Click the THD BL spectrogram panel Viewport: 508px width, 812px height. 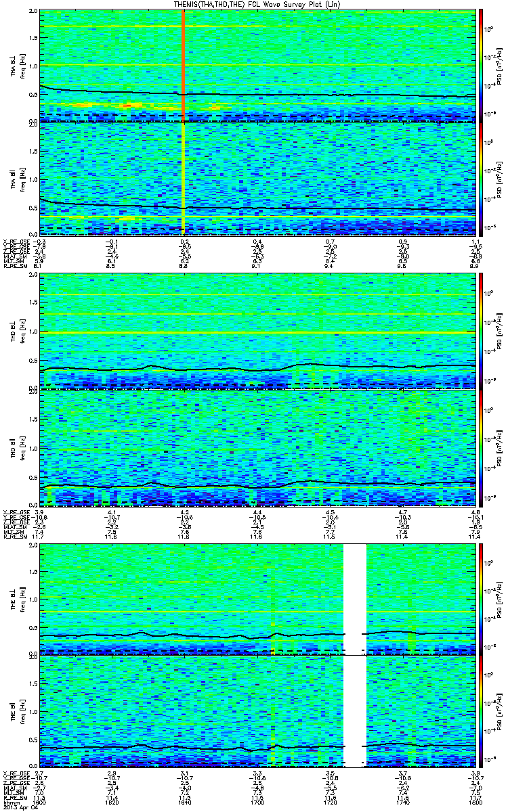(257, 331)
